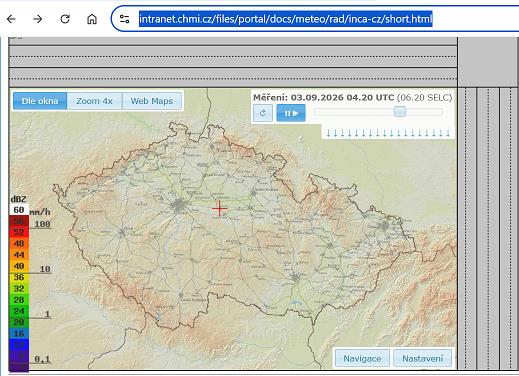Click the Měření 03.09.2026 04.20 UTC timestamp

pyautogui.click(x=324, y=97)
